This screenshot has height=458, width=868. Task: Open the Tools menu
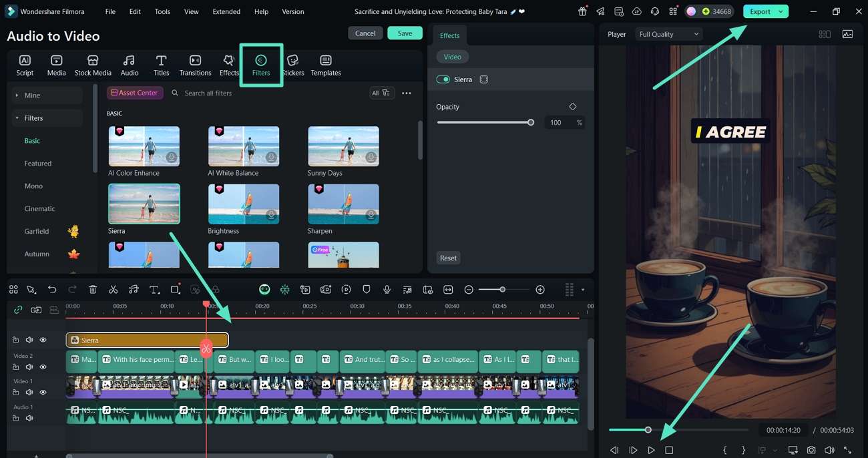[162, 11]
